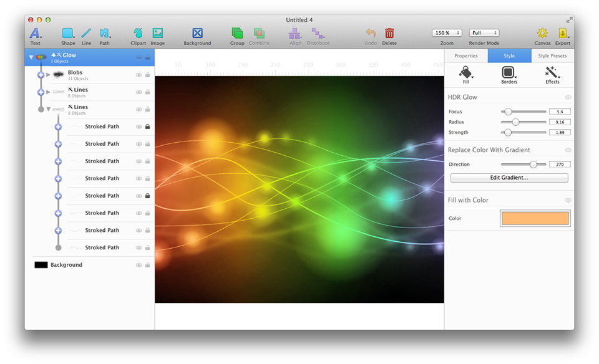Screen dimensions: 599x364
Task: Click the Combine toolbar icon
Action: [259, 33]
